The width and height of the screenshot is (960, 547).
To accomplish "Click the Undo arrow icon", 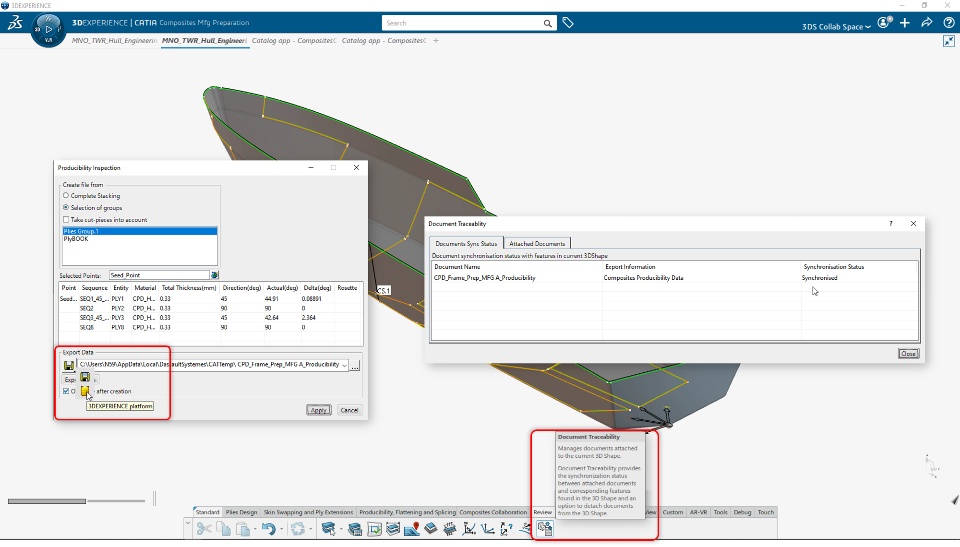I will [268, 529].
